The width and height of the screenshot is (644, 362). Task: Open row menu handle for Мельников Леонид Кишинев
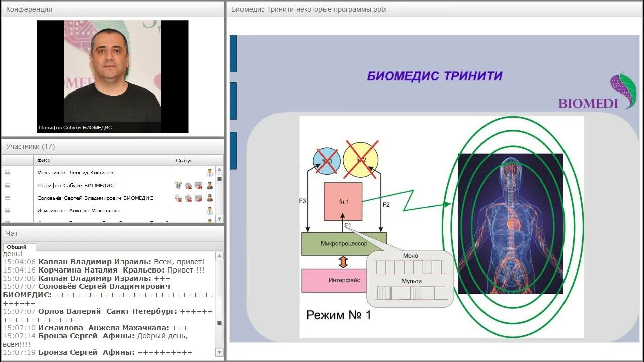[8, 173]
